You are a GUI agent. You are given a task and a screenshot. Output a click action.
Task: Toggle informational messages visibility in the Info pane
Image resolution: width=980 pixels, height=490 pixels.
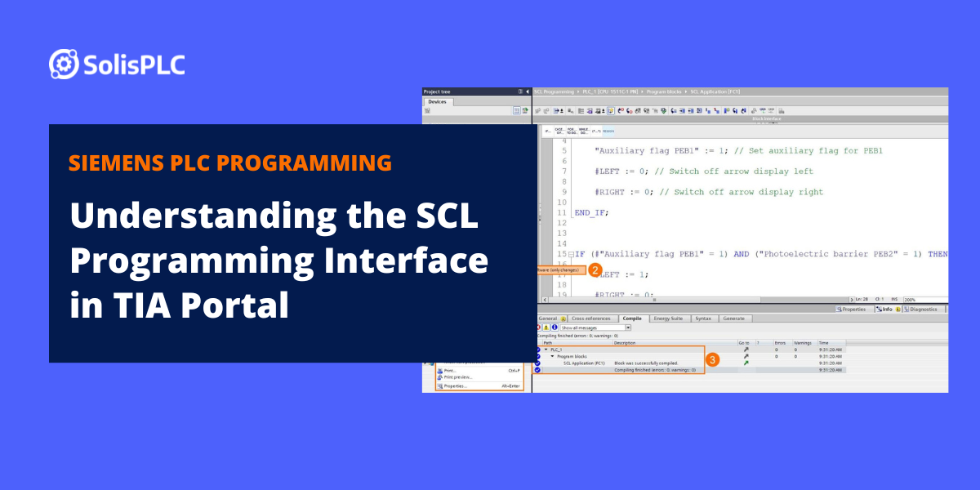pyautogui.click(x=555, y=327)
